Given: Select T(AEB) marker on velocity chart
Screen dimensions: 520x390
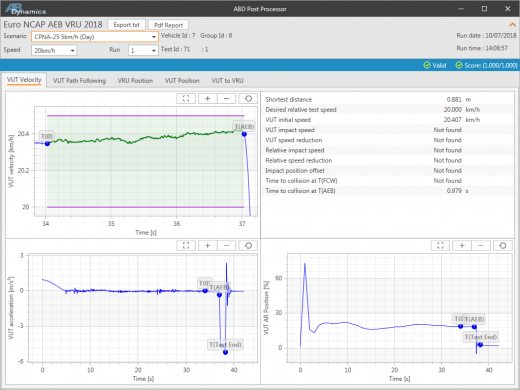Looking at the screenshot, I should coord(244,134).
